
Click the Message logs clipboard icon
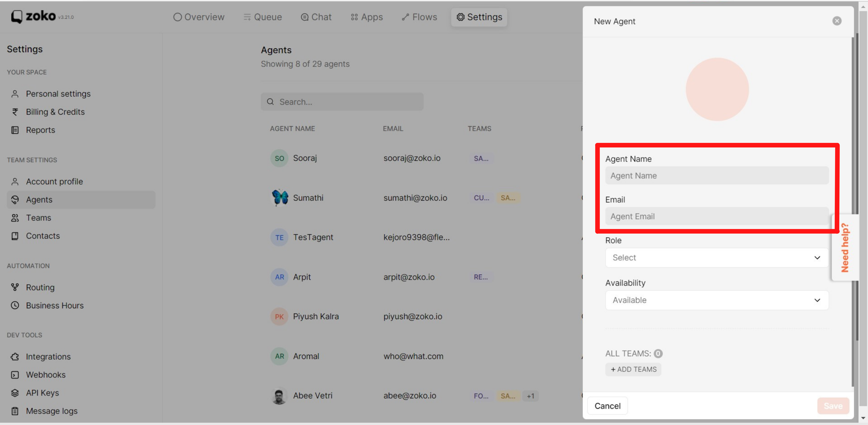[x=15, y=411]
